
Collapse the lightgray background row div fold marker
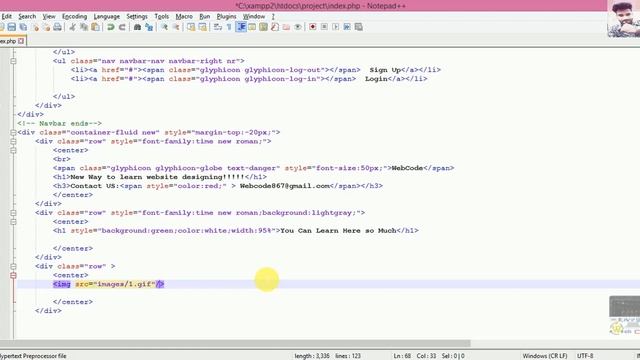click(x=13, y=213)
